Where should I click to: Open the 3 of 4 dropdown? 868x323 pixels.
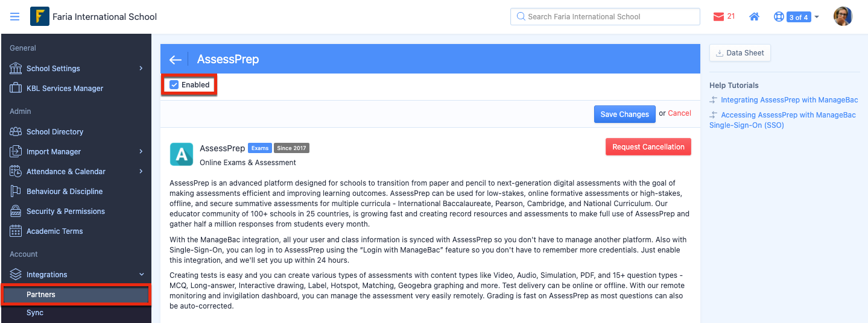point(802,17)
